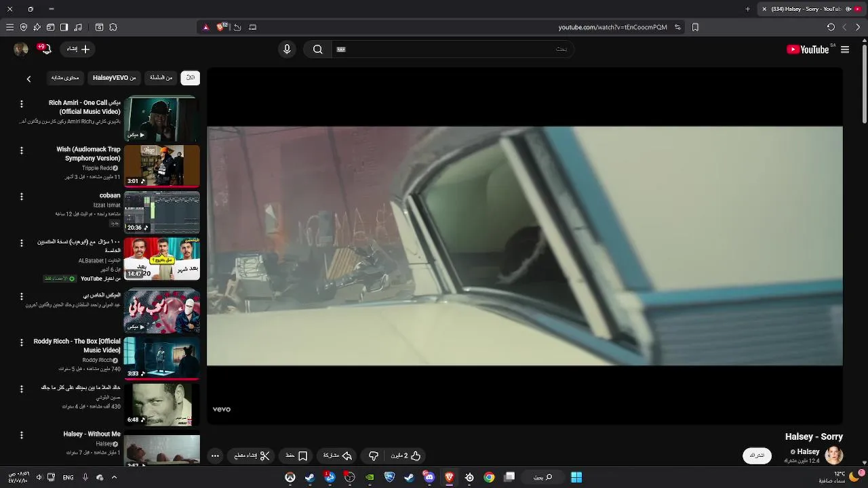
Task: Click the share arrow icon in address bar
Action: [x=237, y=27]
